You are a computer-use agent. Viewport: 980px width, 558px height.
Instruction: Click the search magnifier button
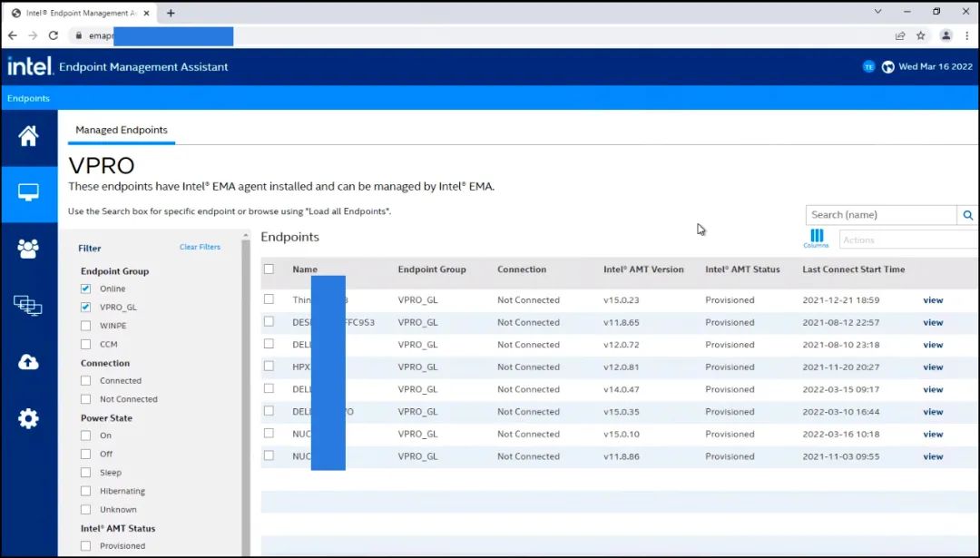pyautogui.click(x=968, y=215)
